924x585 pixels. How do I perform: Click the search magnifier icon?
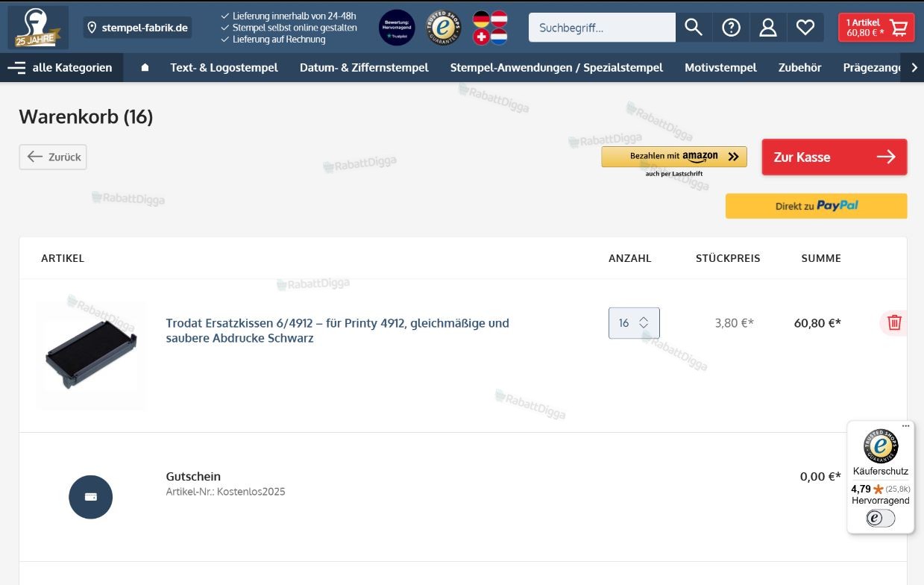(x=694, y=28)
